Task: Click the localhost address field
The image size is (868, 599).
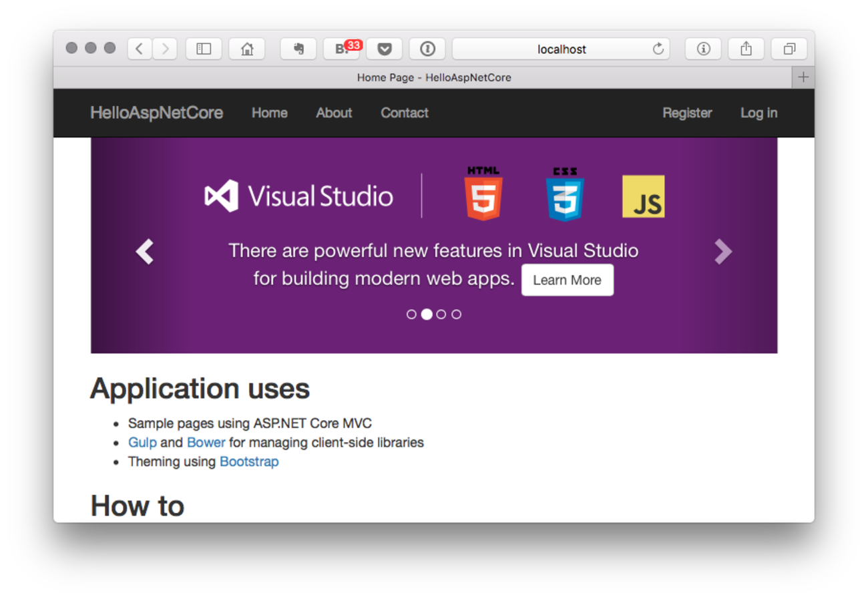Action: [x=561, y=49]
